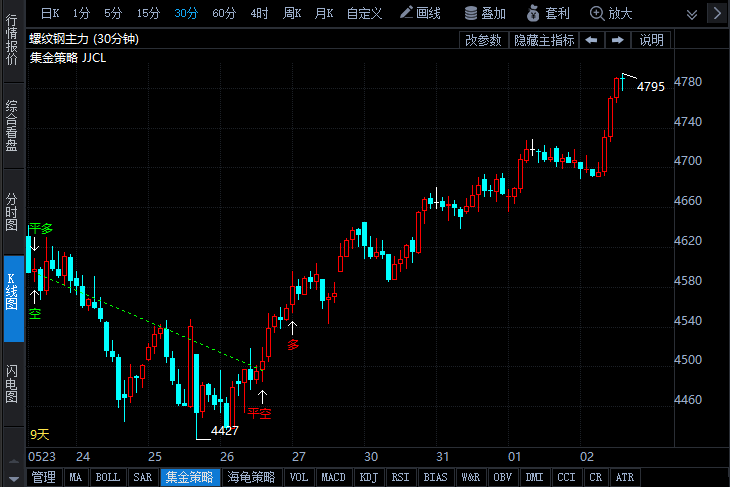Image resolution: width=730 pixels, height=487 pixels.
Task: Select the 1分 timeframe
Action: pos(81,14)
